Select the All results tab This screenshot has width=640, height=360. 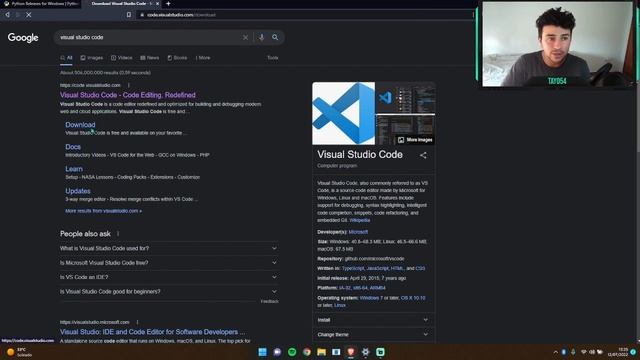(66, 58)
